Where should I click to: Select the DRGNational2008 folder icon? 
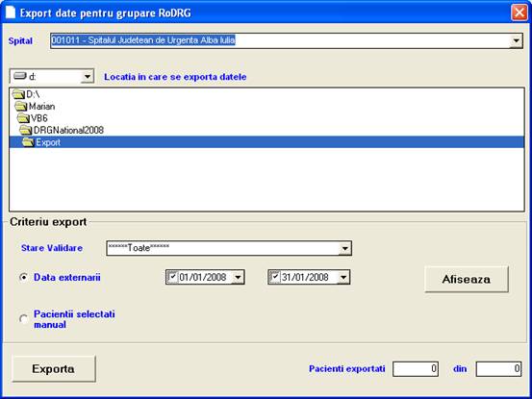[26, 130]
